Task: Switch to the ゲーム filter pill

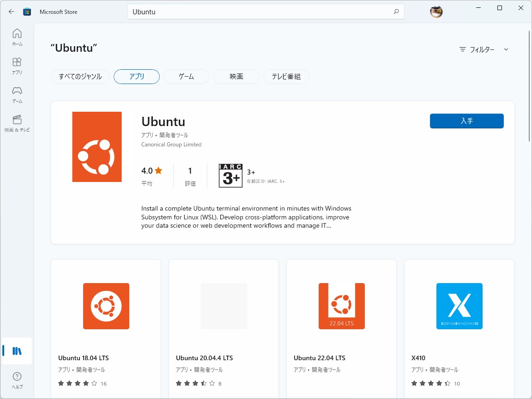Action: (x=186, y=77)
